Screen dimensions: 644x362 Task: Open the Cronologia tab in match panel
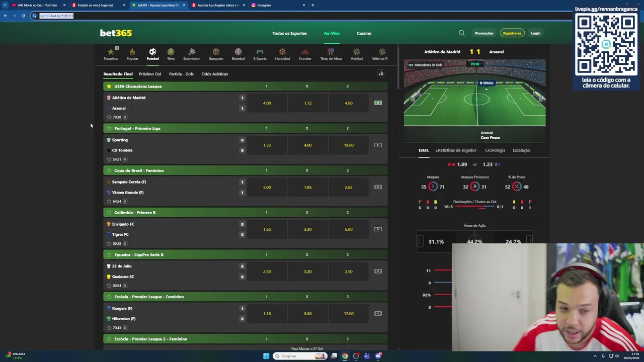coord(495,150)
